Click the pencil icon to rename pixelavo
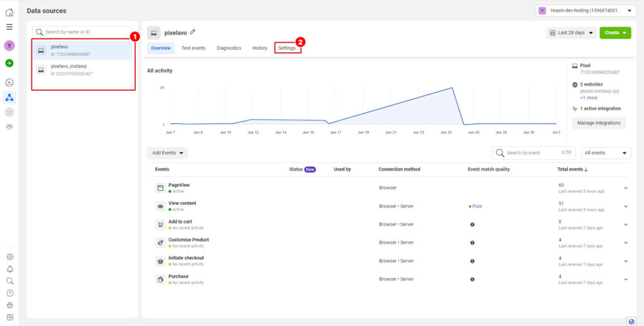This screenshot has width=644, height=326. click(x=192, y=32)
